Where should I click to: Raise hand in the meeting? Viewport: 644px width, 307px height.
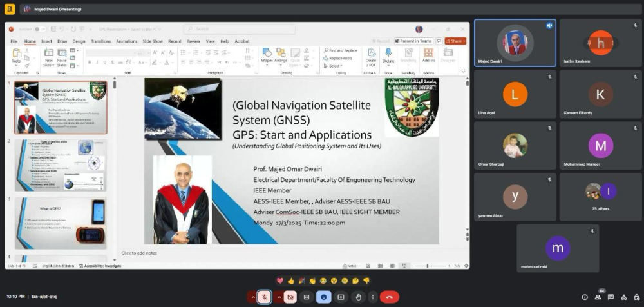click(x=358, y=297)
